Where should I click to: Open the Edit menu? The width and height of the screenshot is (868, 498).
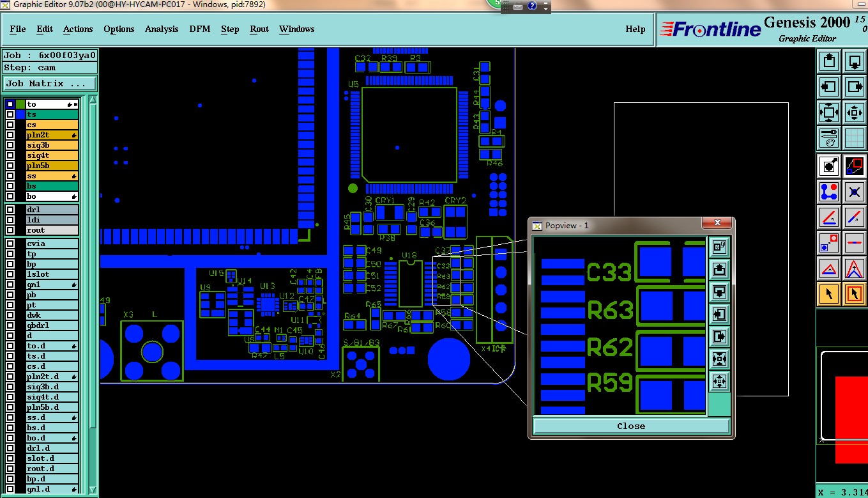[x=45, y=29]
